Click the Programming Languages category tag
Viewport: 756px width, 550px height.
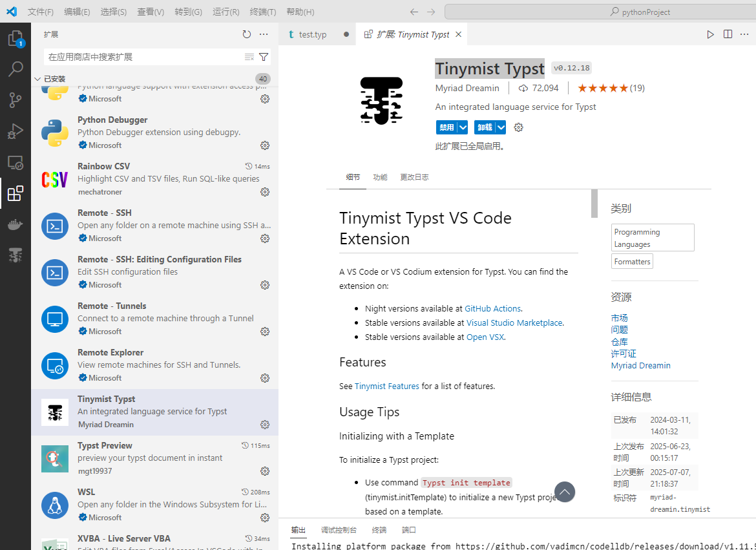[653, 238]
